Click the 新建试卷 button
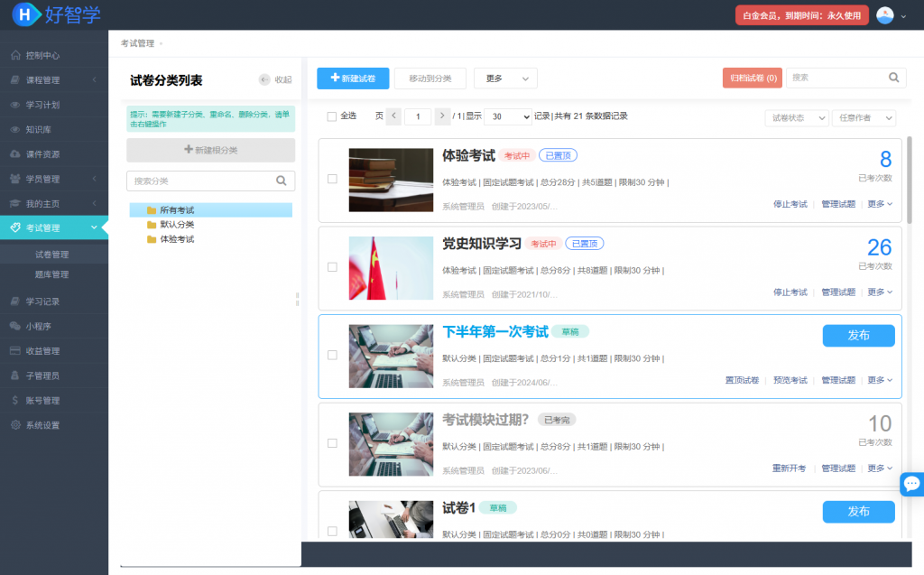The image size is (924, 575). (353, 79)
